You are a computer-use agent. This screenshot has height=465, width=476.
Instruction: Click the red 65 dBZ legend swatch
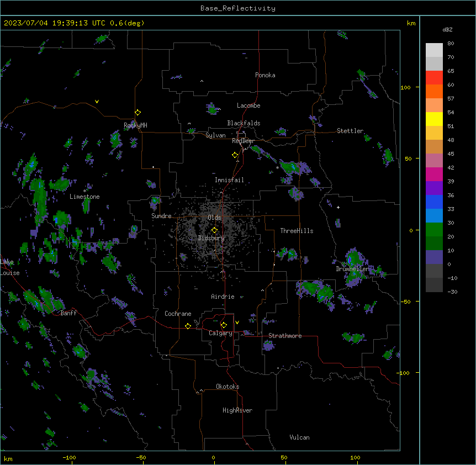point(434,78)
